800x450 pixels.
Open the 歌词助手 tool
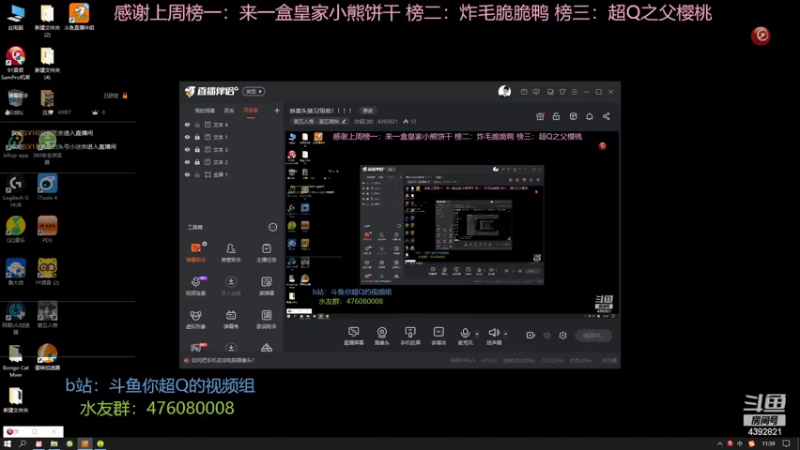click(x=266, y=319)
